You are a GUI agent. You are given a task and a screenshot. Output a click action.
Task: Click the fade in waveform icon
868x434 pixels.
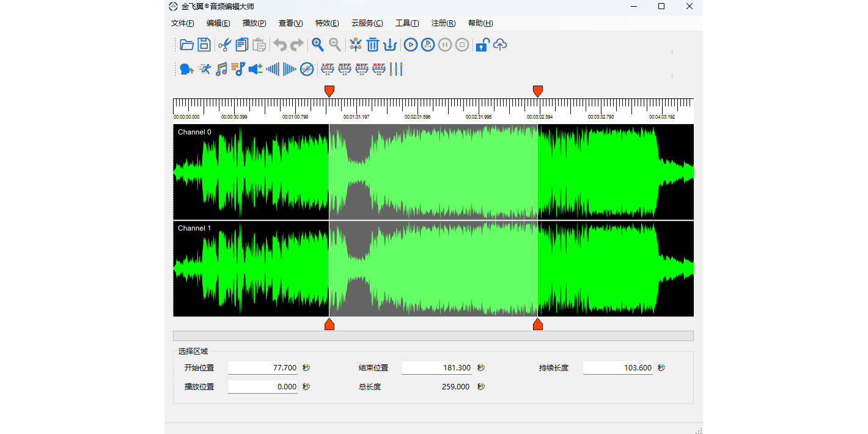(x=273, y=69)
